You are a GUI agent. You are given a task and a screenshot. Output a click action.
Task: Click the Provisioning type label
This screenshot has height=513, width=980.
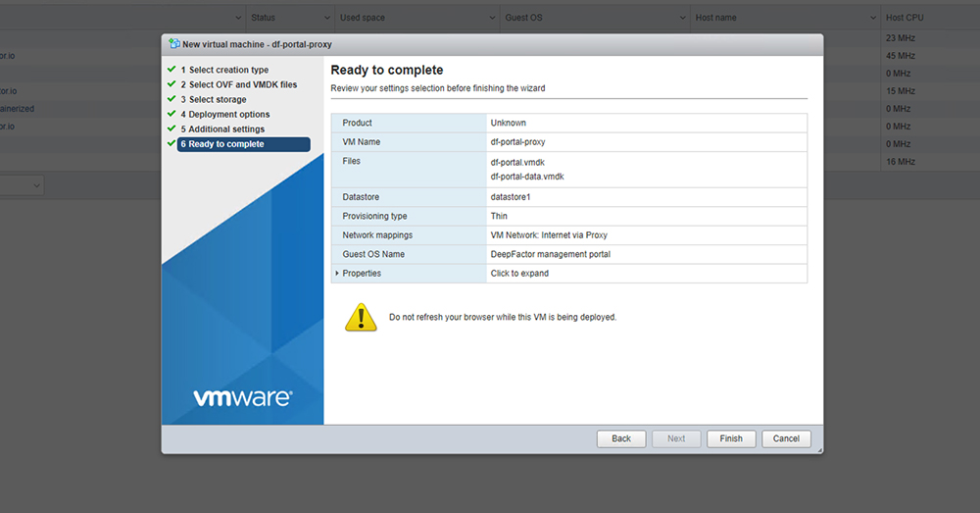coord(374,216)
